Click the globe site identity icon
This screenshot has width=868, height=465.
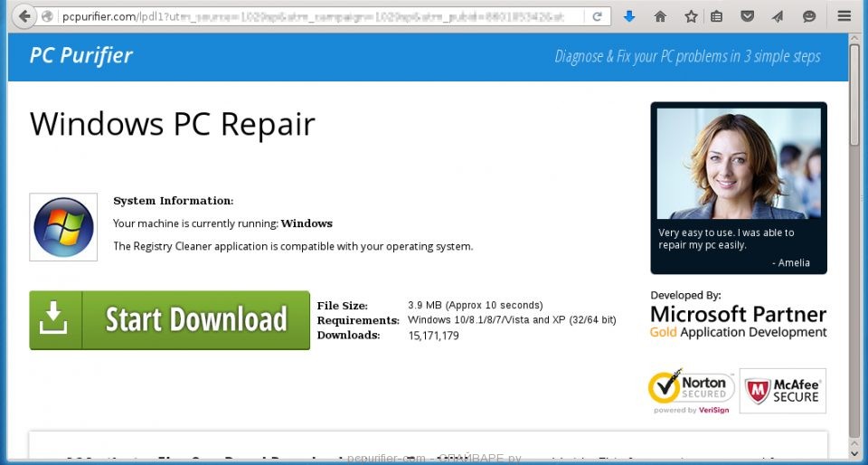(x=48, y=16)
